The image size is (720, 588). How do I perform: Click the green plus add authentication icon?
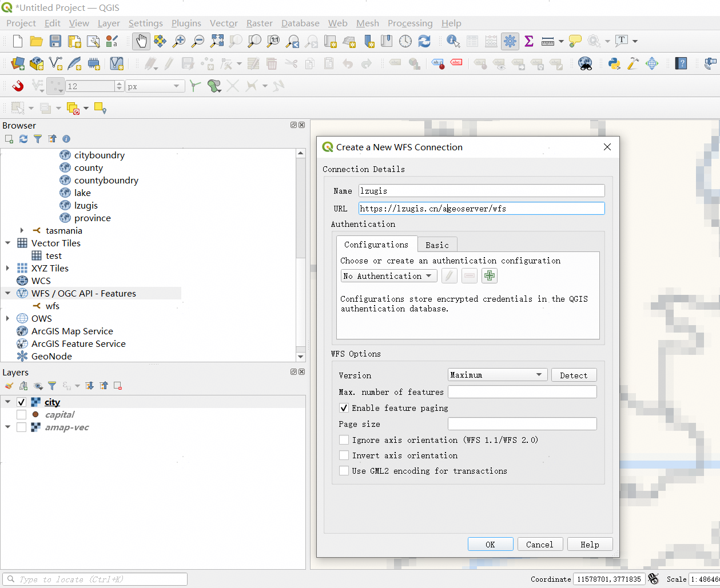[490, 276]
